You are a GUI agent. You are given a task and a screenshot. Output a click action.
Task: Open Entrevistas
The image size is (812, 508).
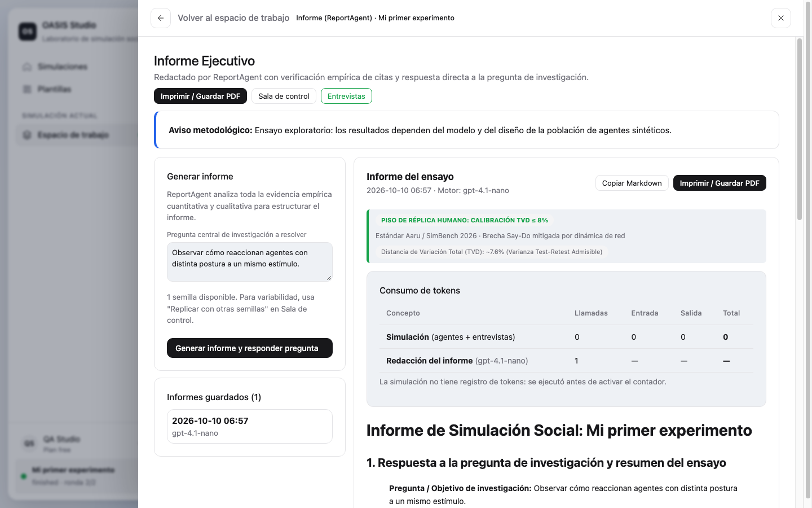(x=346, y=96)
